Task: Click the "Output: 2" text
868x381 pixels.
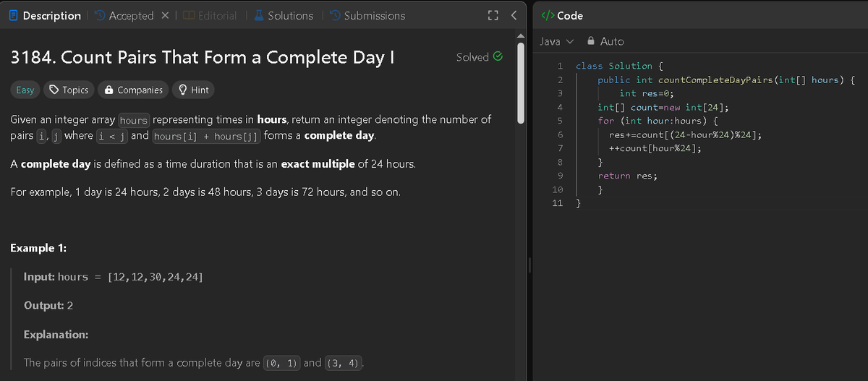Action: [x=48, y=305]
